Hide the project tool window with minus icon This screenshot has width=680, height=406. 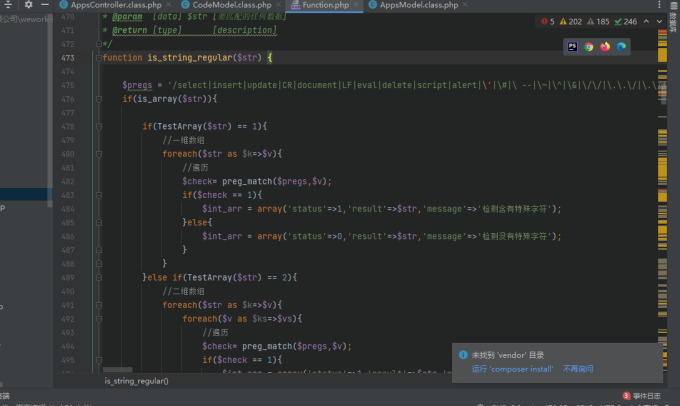point(45,4)
